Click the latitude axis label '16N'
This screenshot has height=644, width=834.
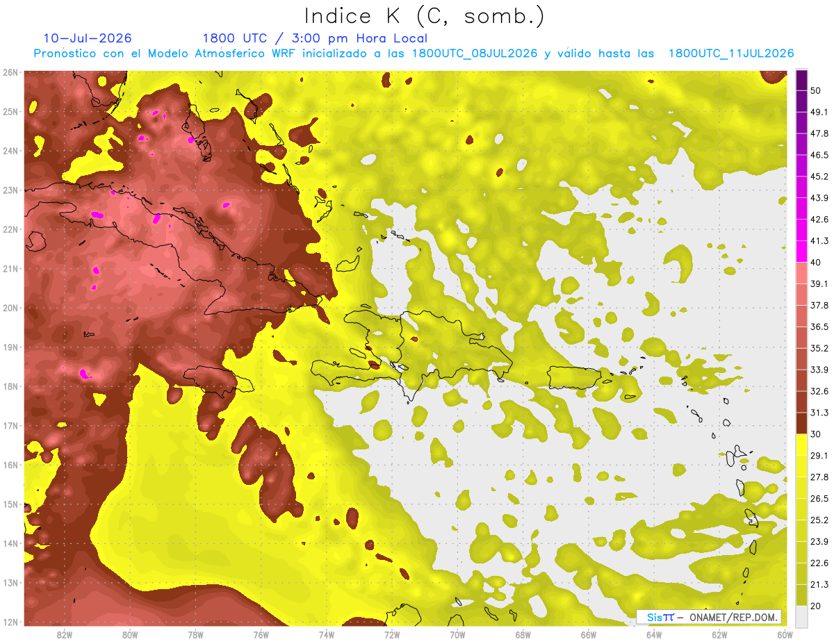pyautogui.click(x=10, y=465)
